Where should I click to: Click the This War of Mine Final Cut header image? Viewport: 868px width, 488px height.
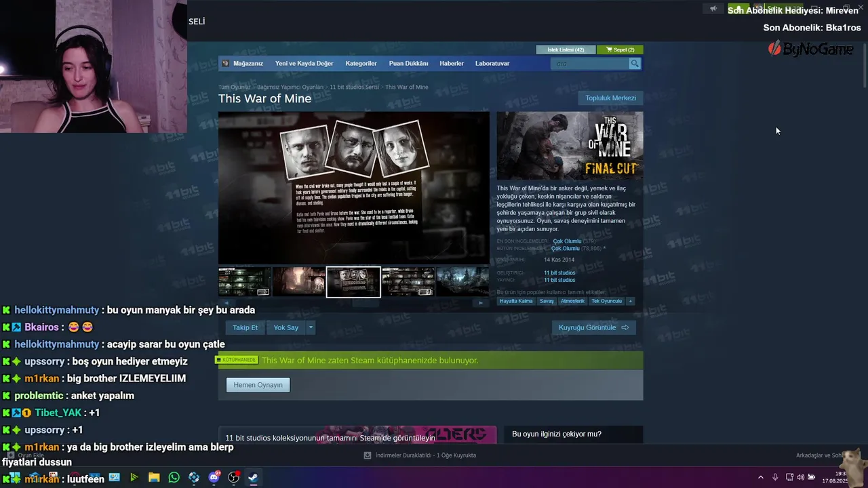570,146
